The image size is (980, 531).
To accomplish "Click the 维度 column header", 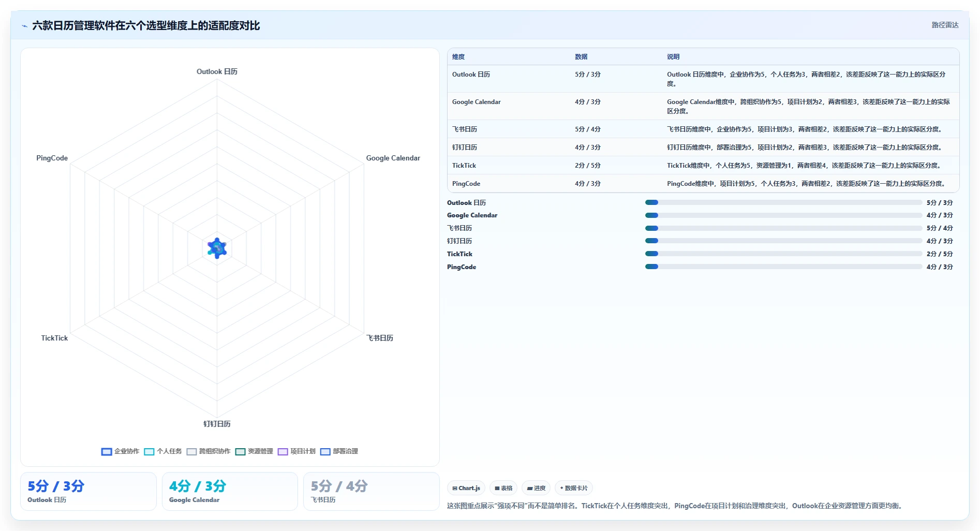I will click(x=458, y=57).
